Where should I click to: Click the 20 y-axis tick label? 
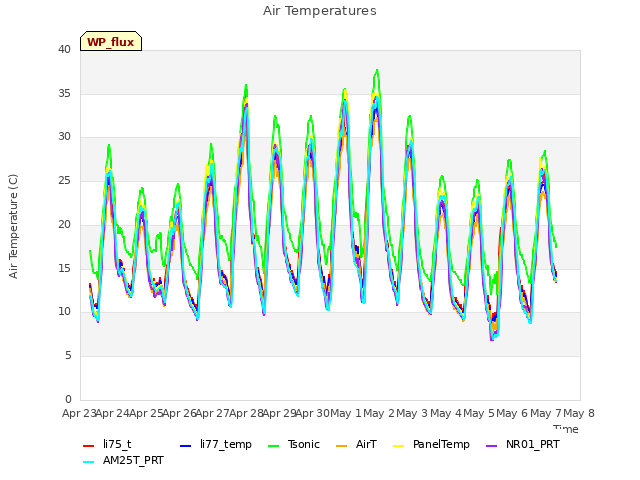click(64, 224)
